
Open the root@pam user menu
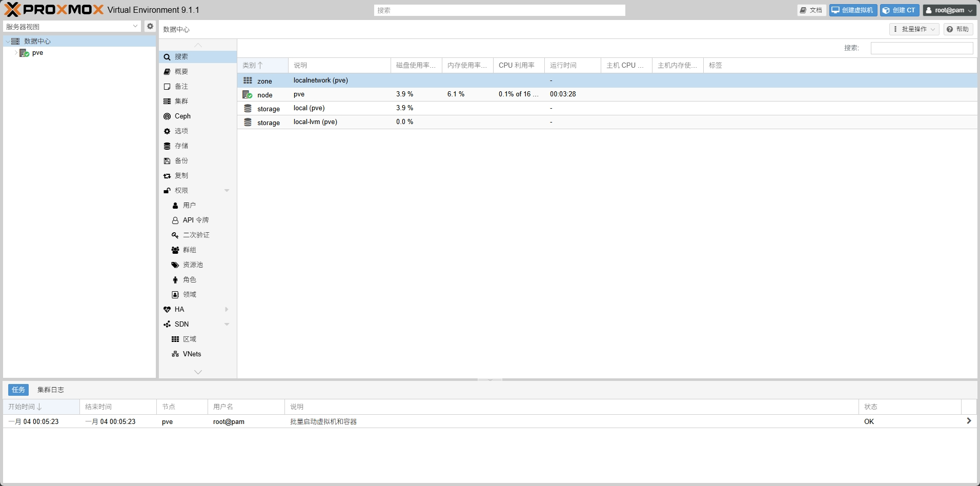click(949, 10)
